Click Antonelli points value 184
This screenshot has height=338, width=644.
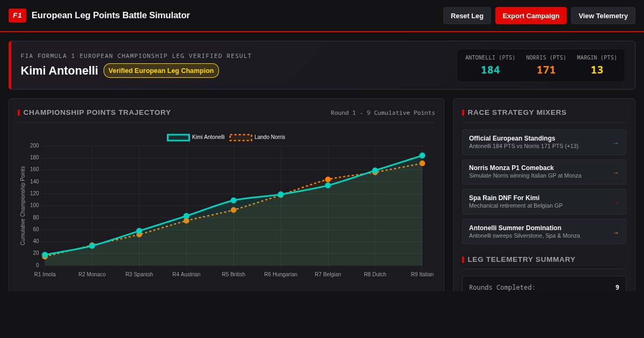(x=490, y=70)
